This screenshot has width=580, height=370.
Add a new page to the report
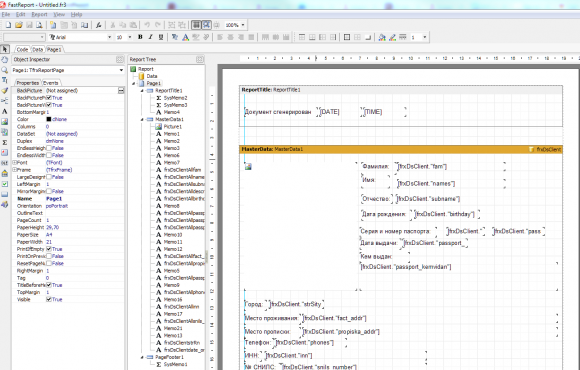(53, 25)
